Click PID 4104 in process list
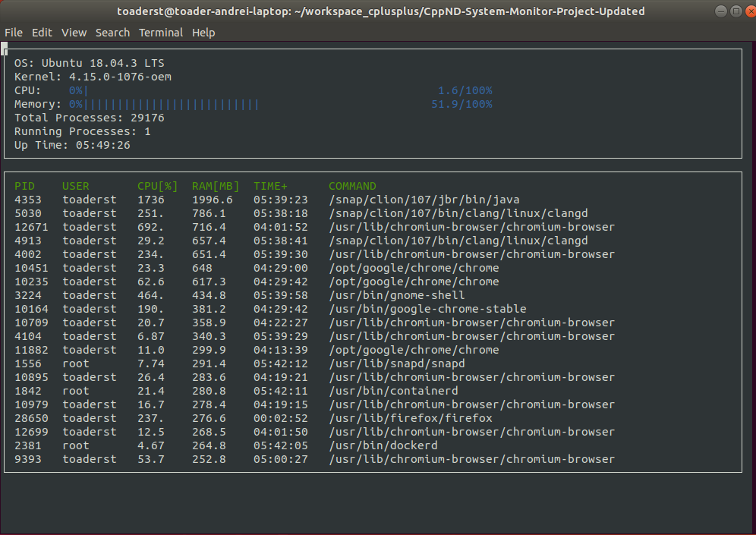Image resolution: width=756 pixels, height=535 pixels. pyautogui.click(x=28, y=336)
